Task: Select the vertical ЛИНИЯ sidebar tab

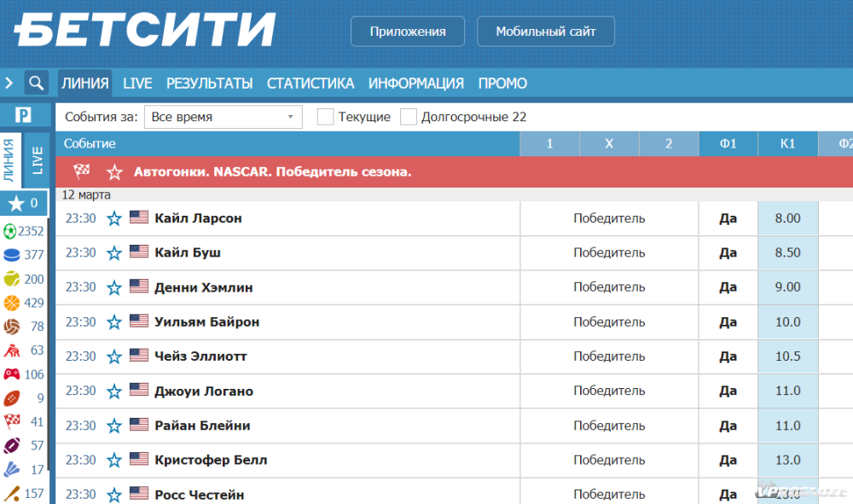Action: pyautogui.click(x=10, y=159)
